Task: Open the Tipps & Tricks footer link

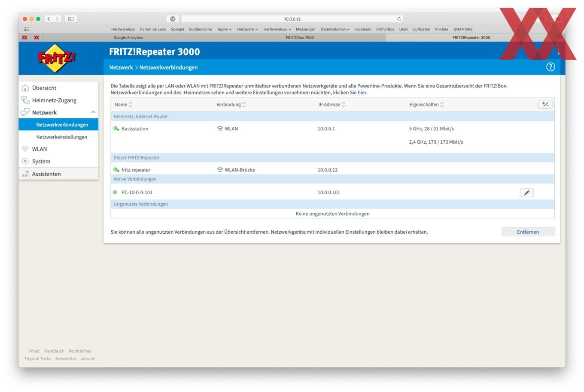Action: coord(38,359)
